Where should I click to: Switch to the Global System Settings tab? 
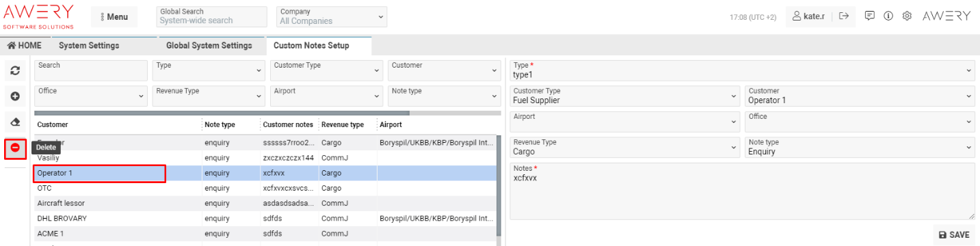point(209,46)
